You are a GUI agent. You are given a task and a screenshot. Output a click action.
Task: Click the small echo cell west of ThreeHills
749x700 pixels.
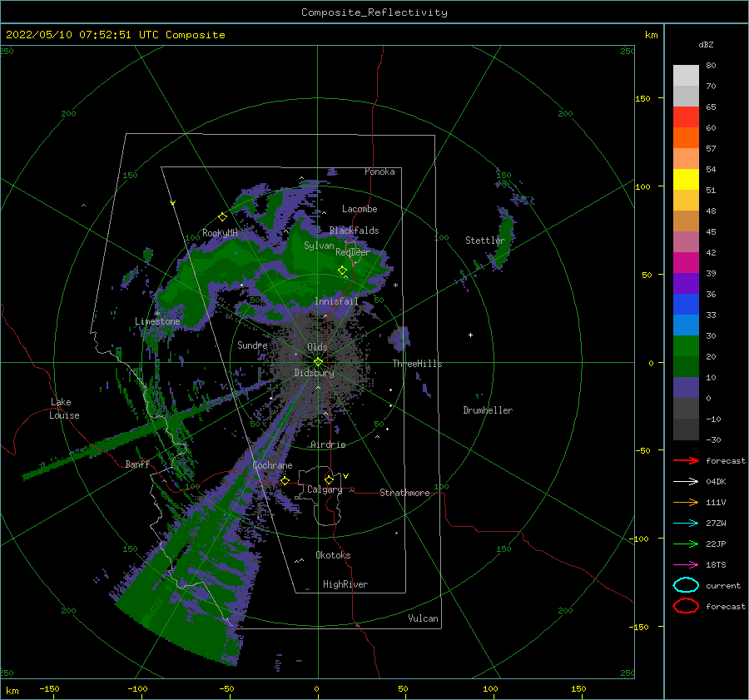click(x=401, y=337)
